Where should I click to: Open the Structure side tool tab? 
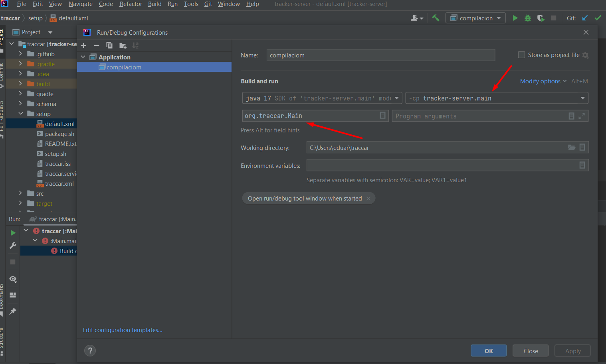point(2,341)
